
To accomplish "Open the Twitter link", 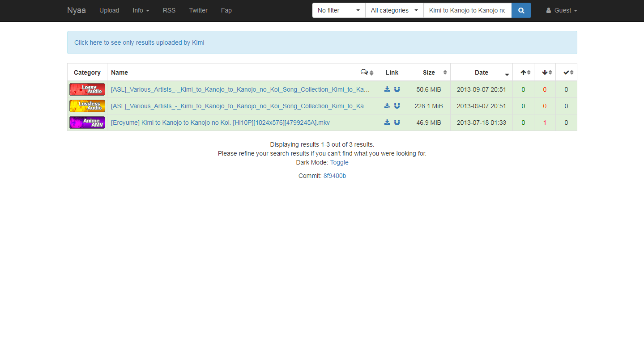I will (x=198, y=10).
